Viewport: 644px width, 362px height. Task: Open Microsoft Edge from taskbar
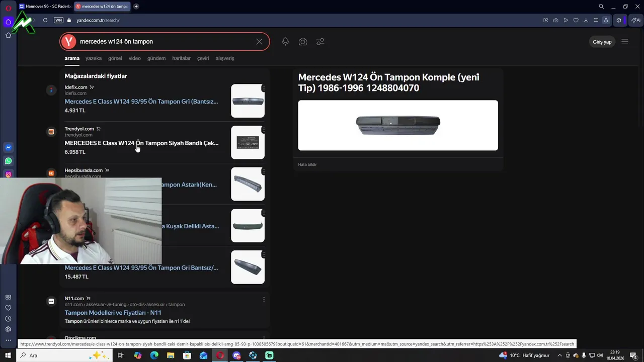(154, 355)
